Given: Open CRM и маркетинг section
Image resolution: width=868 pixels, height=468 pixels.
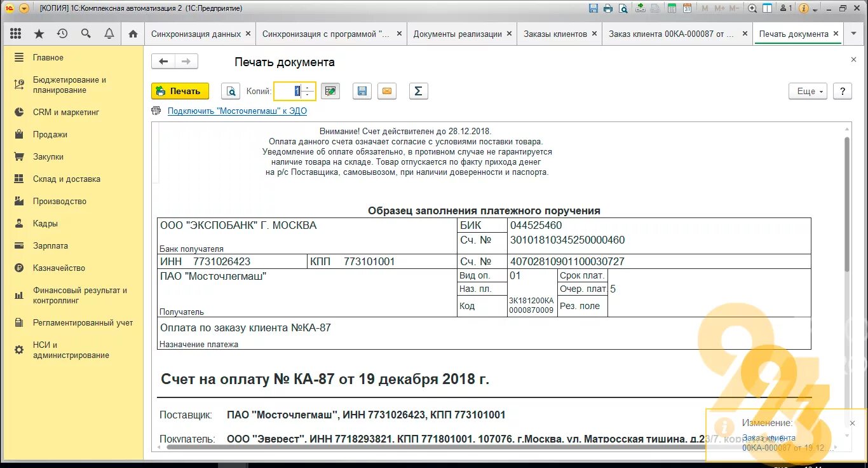Looking at the screenshot, I should point(73,112).
